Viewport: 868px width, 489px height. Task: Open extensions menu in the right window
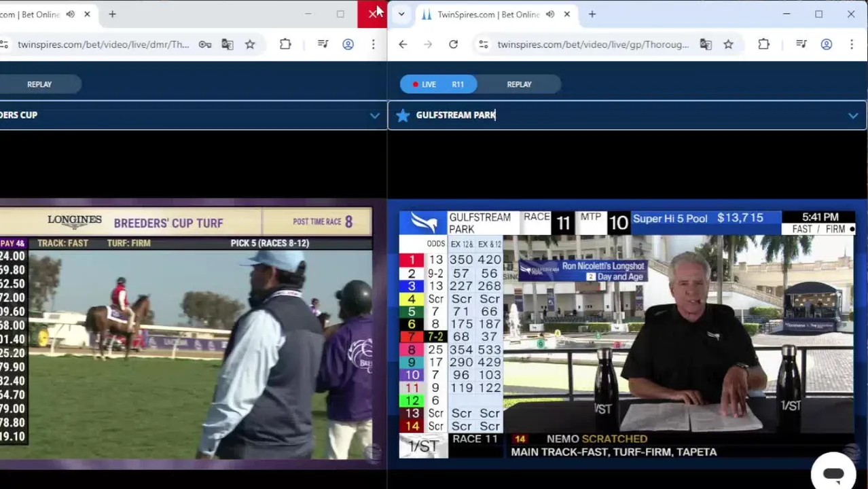(763, 44)
